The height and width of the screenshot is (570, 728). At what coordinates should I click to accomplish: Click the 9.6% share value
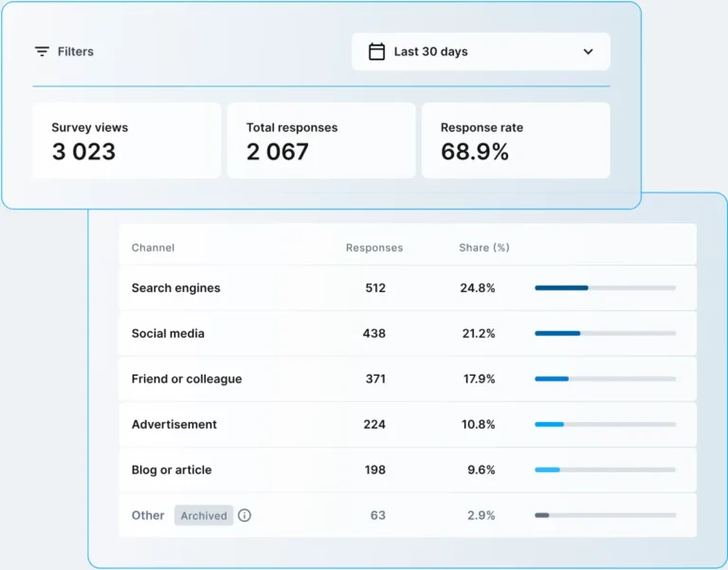click(x=482, y=470)
